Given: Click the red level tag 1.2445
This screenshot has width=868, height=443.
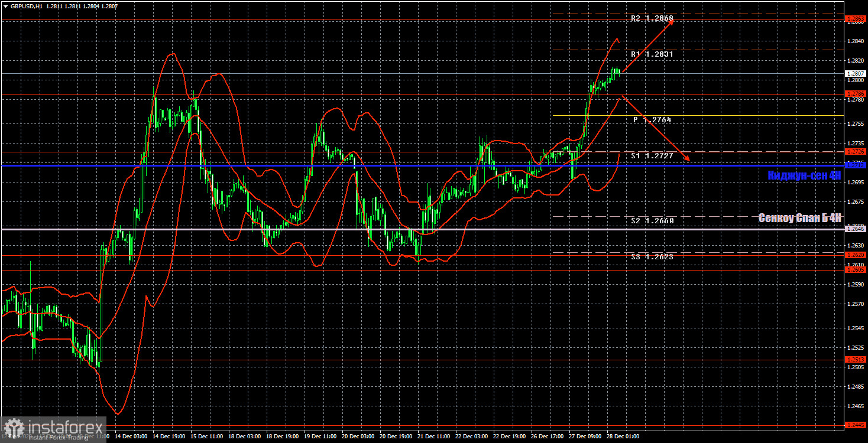Looking at the screenshot, I should point(856,425).
